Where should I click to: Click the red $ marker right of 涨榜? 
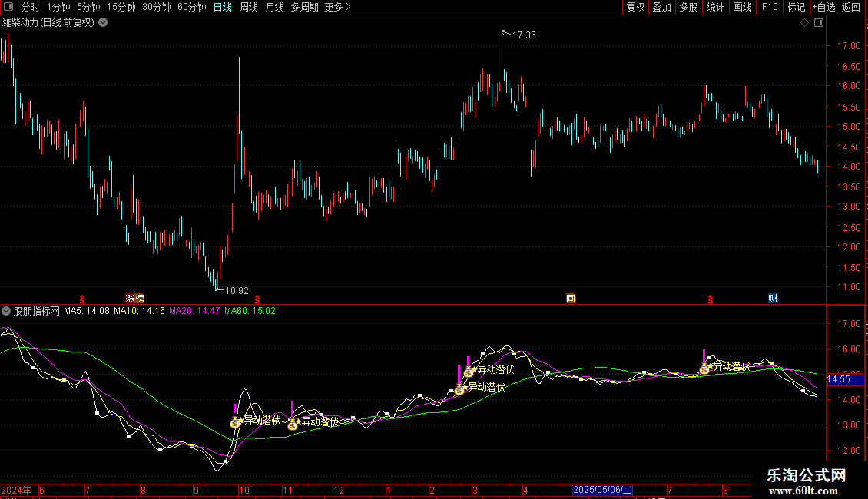(x=257, y=299)
